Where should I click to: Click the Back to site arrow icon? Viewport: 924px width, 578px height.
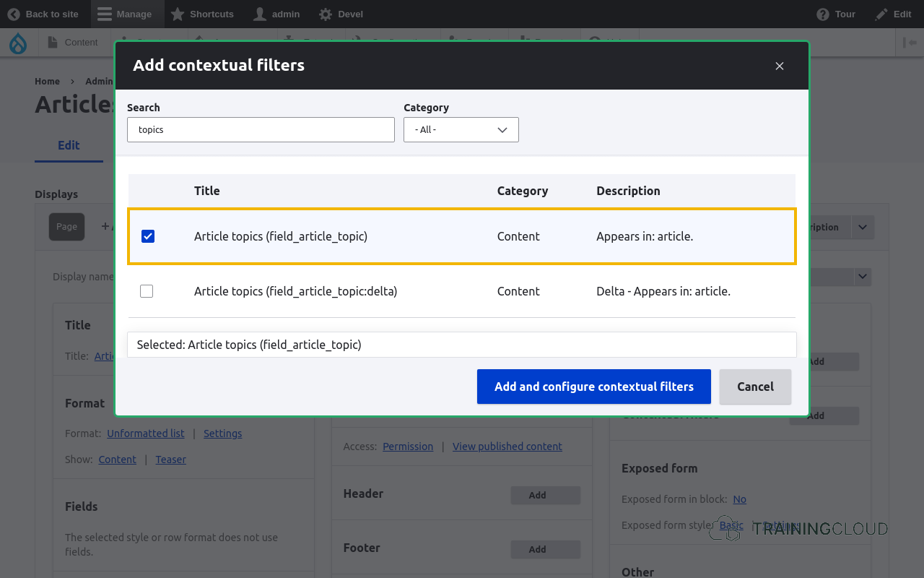[x=14, y=14]
